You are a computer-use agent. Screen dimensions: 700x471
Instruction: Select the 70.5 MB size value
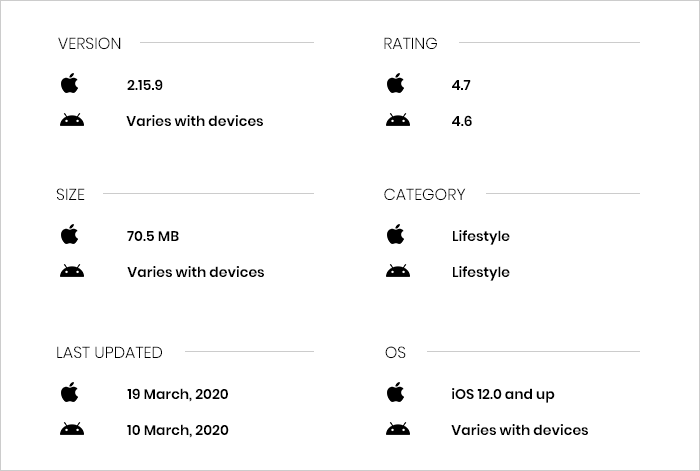point(153,236)
